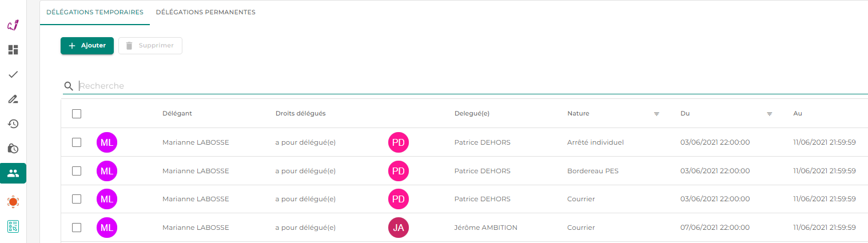Screen dimensions: 868x243
Task: Select the Délégations temporaires tab
Action: tap(95, 12)
